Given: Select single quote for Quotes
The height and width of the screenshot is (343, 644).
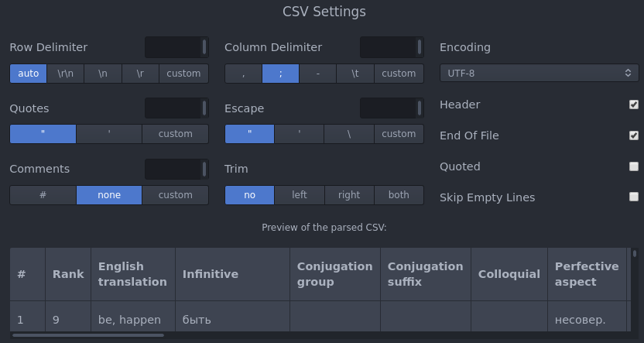Looking at the screenshot, I should tap(109, 134).
